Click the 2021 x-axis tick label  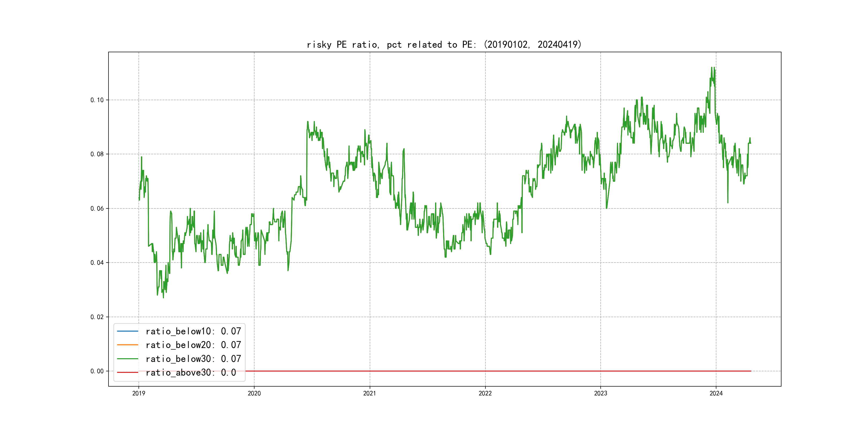(370, 393)
